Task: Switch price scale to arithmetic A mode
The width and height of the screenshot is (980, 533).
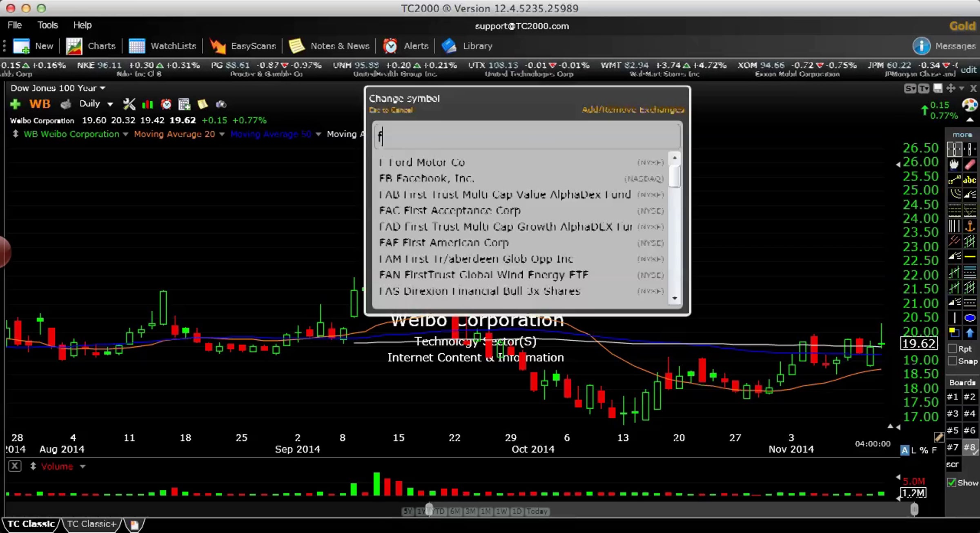Action: [x=905, y=450]
